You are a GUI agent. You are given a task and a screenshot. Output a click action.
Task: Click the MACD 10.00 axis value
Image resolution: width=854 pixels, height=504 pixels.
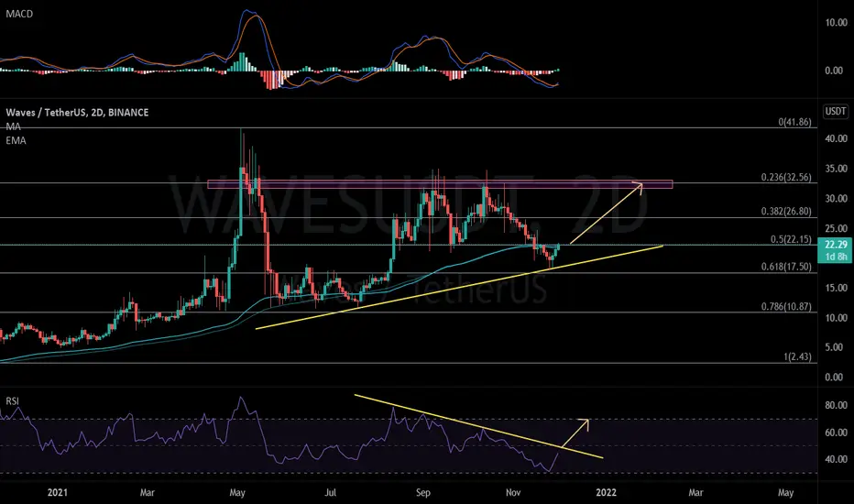836,22
